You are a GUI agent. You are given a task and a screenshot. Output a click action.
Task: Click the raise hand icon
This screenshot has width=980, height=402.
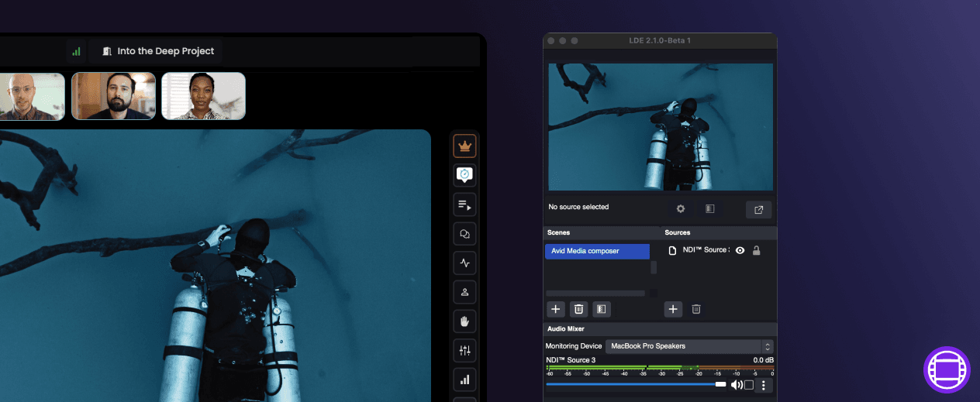point(464,321)
